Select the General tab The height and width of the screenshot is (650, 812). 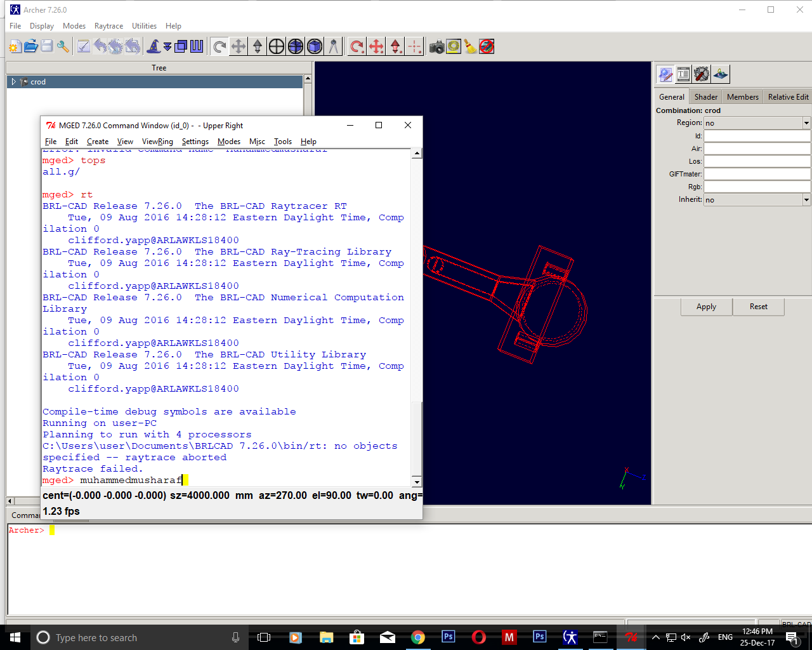click(x=672, y=97)
